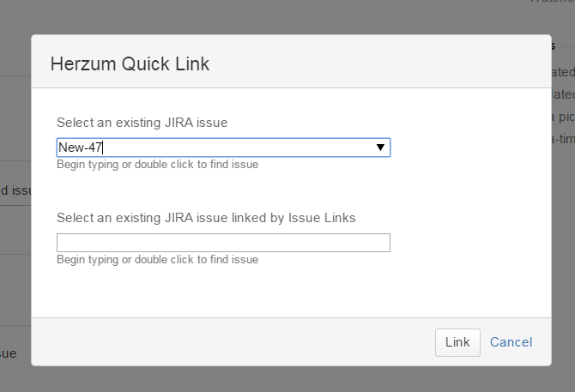Focus the empty Issue Links issue field

click(x=223, y=243)
